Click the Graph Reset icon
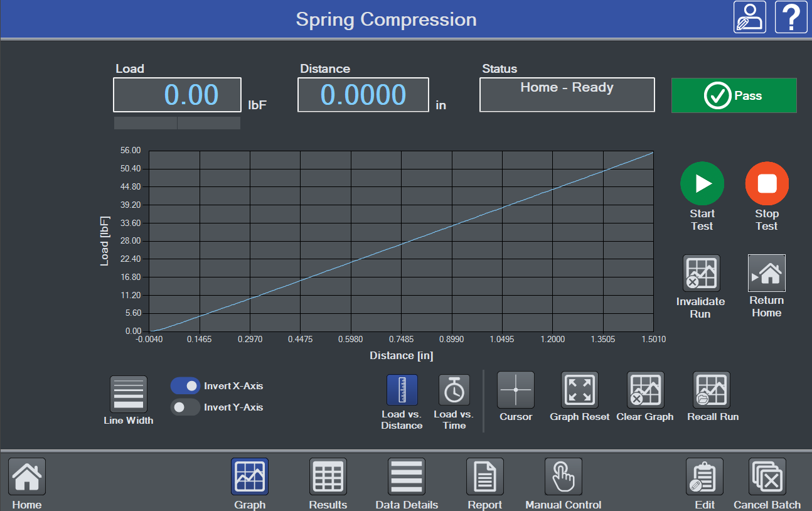This screenshot has height=511, width=812. 580,390
